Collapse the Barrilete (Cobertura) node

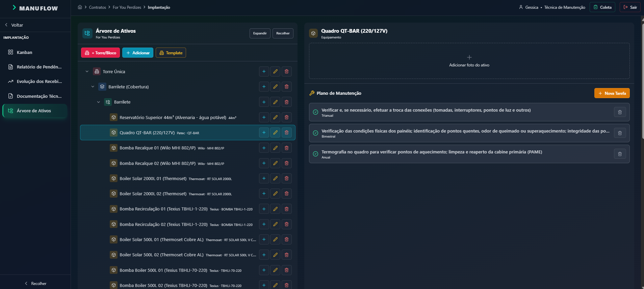[x=93, y=87]
